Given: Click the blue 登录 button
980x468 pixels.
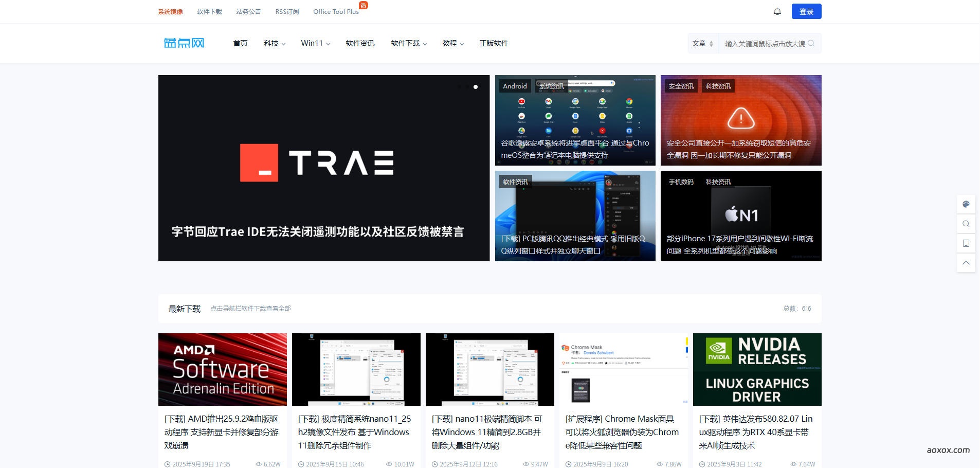Looking at the screenshot, I should 806,12.
